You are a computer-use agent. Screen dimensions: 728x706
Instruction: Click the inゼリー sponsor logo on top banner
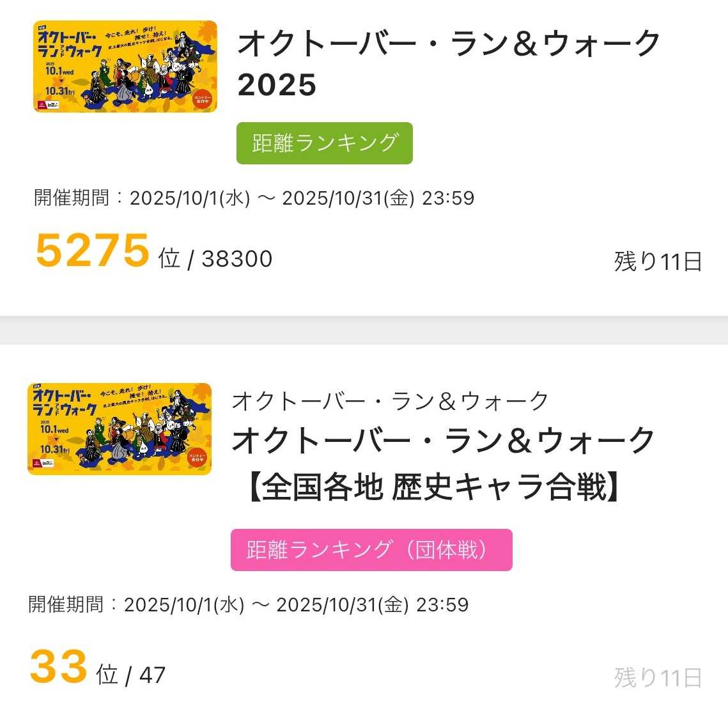(51, 104)
